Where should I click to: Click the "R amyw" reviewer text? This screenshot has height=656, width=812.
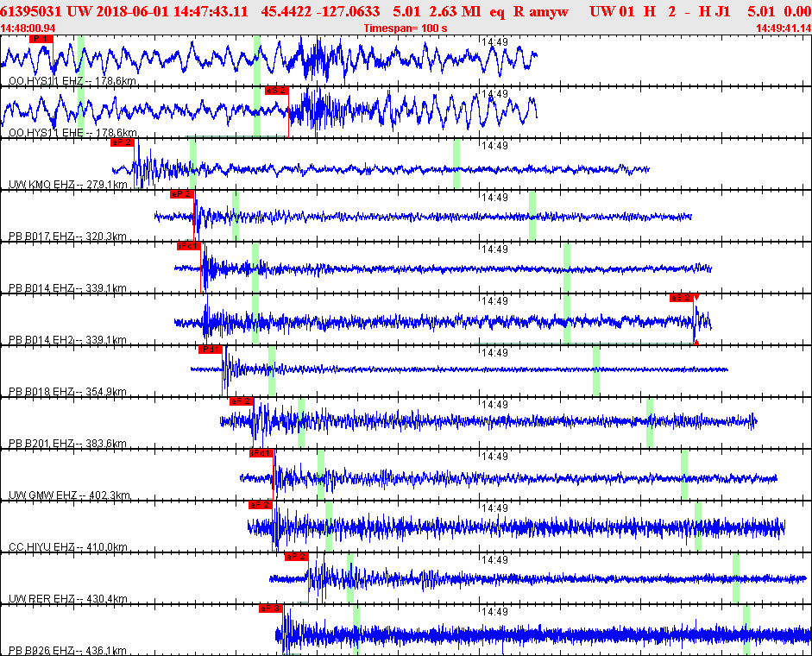pyautogui.click(x=541, y=11)
